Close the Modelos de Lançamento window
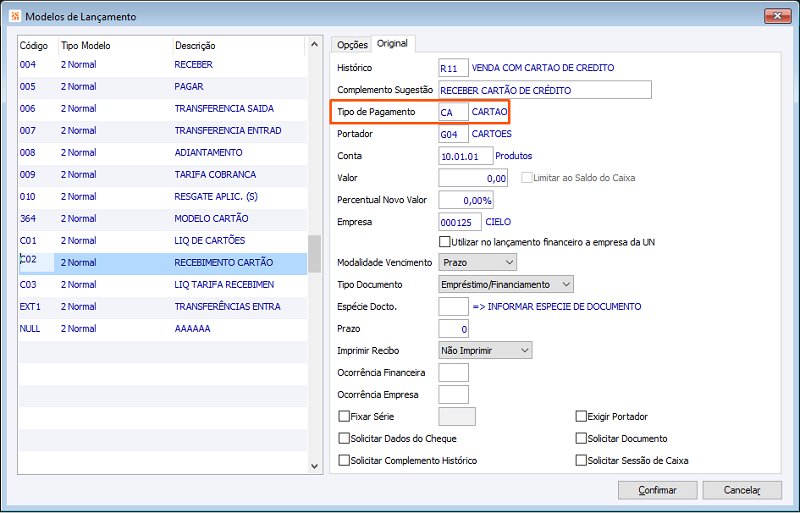The width and height of the screenshot is (800, 513). [x=778, y=16]
